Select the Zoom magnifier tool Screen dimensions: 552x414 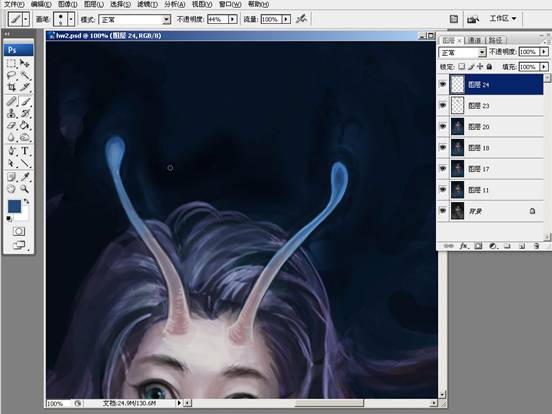25,189
